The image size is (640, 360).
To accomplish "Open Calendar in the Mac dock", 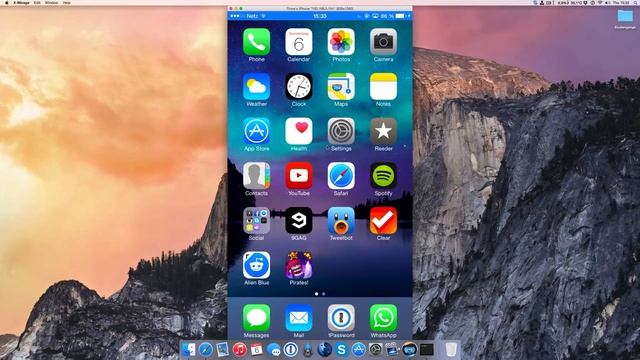I will click(257, 350).
